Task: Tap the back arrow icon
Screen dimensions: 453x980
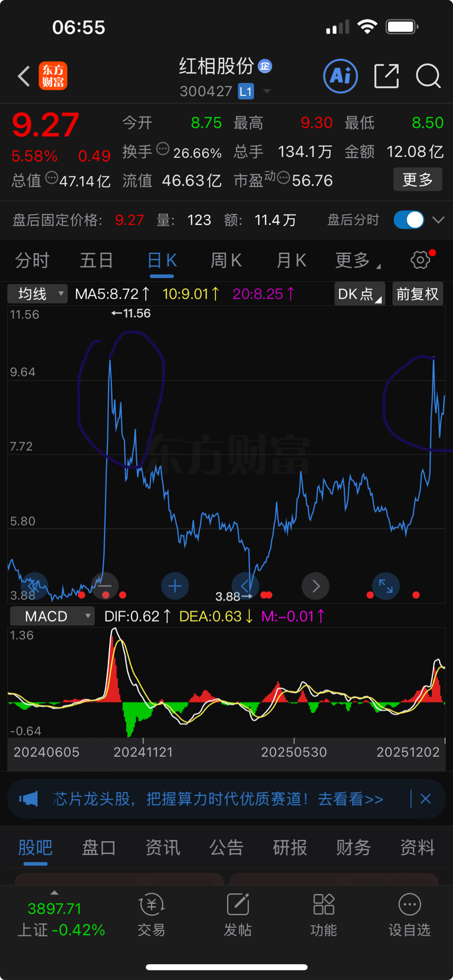Action: pyautogui.click(x=24, y=76)
